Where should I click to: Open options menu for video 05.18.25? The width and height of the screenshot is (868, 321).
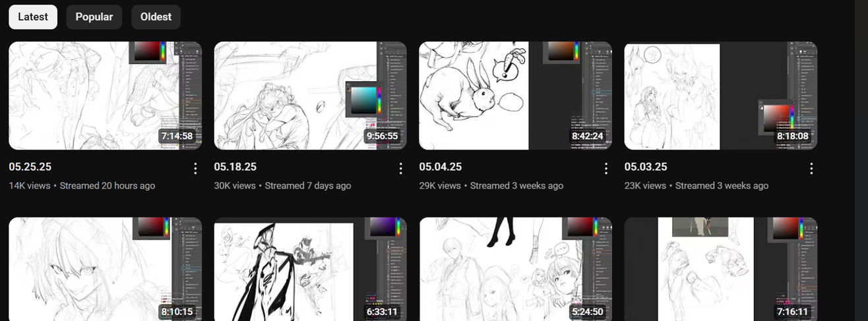click(x=400, y=169)
